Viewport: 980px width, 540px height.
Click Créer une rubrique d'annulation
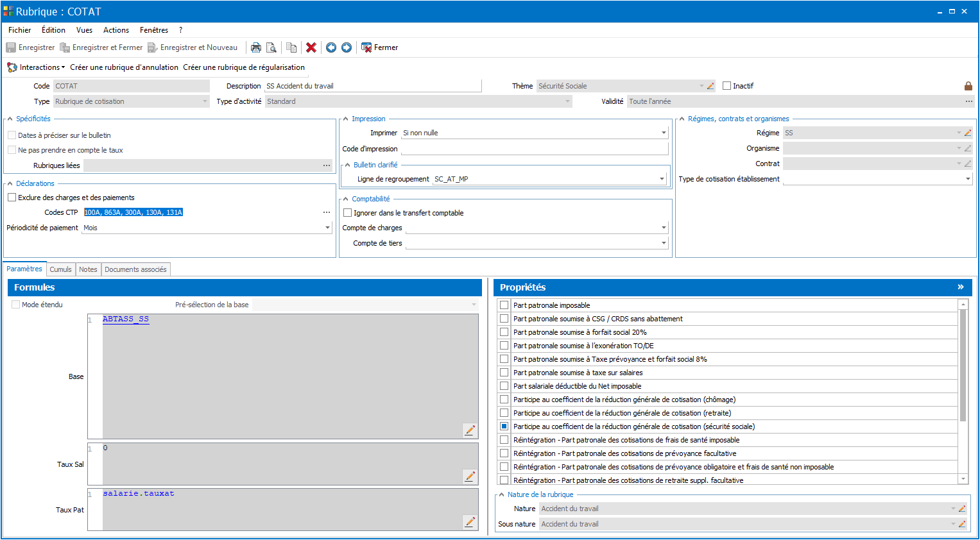click(124, 67)
